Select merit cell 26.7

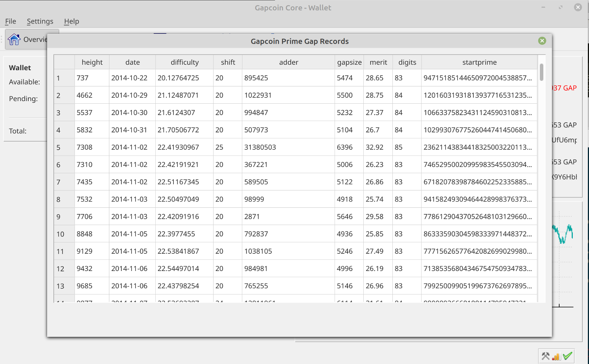tap(378, 130)
